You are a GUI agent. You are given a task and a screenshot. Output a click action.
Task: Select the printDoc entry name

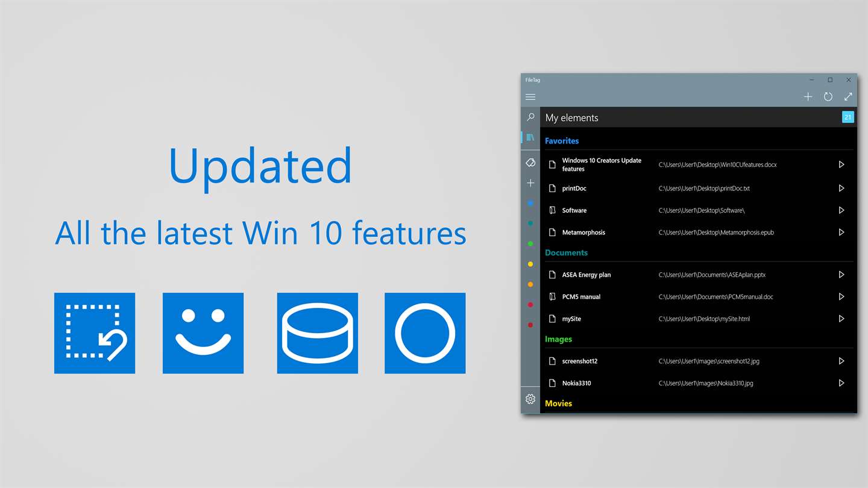tap(574, 189)
